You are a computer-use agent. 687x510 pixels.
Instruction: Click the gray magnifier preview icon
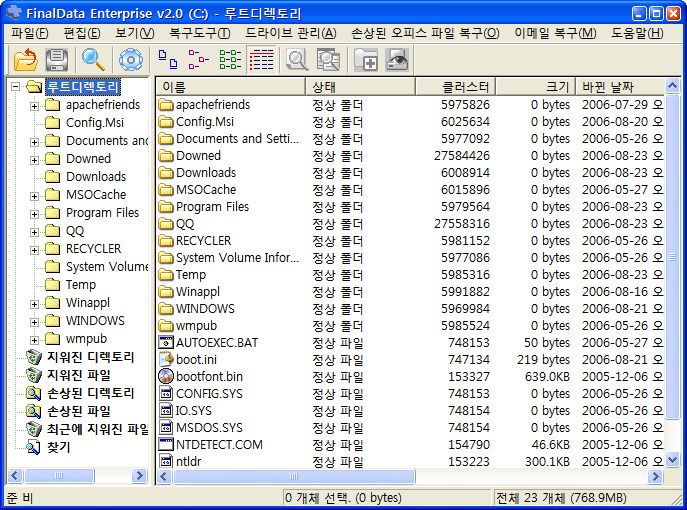(297, 60)
